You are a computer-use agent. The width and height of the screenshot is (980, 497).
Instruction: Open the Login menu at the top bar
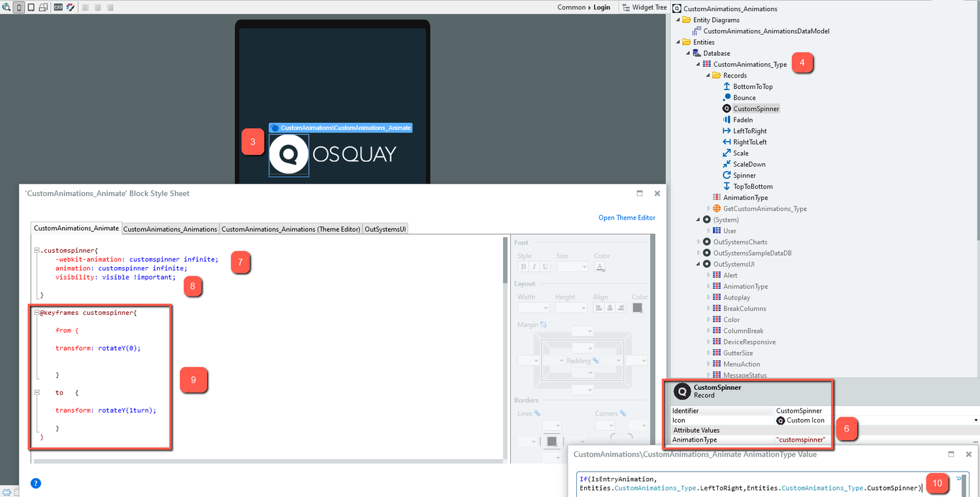click(x=602, y=7)
